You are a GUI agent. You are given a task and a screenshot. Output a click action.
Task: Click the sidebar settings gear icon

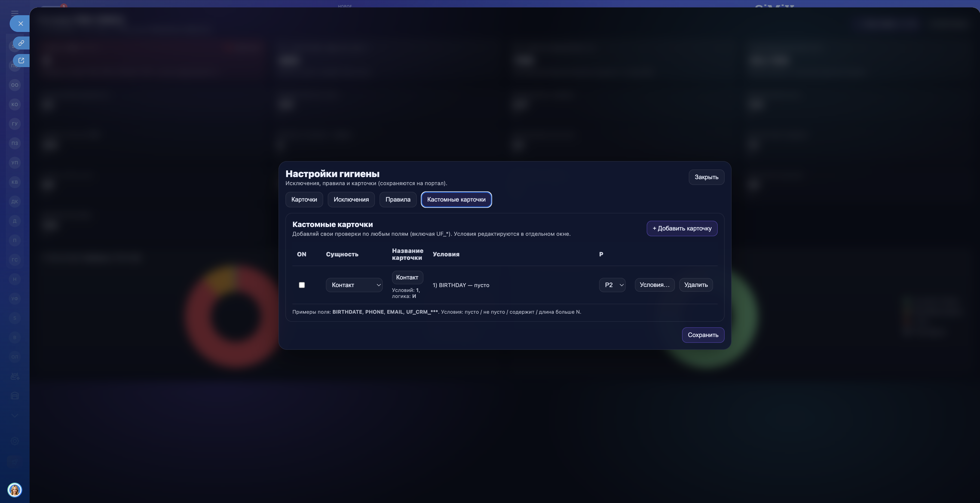[x=15, y=441]
